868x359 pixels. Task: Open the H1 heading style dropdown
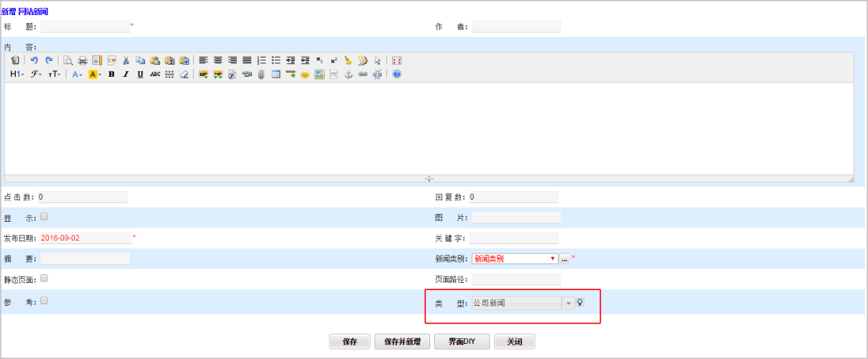pos(17,74)
